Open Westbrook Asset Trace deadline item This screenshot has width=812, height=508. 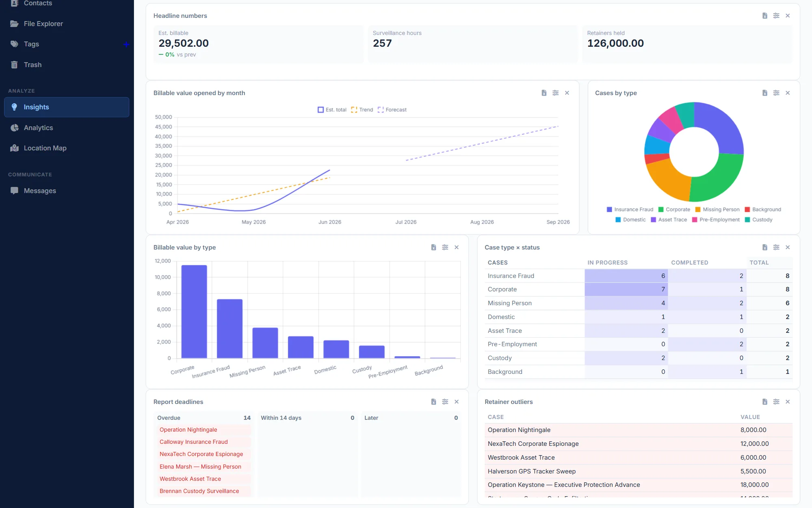pyautogui.click(x=203, y=479)
